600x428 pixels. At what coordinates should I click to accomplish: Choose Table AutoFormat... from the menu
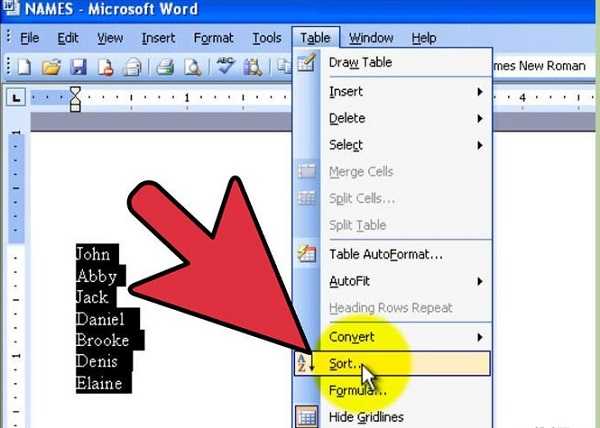pyautogui.click(x=392, y=254)
